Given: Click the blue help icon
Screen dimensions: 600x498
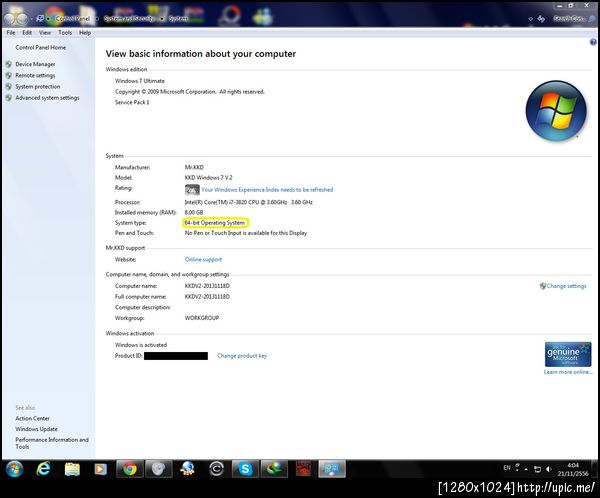Looking at the screenshot, I should pos(593,42).
